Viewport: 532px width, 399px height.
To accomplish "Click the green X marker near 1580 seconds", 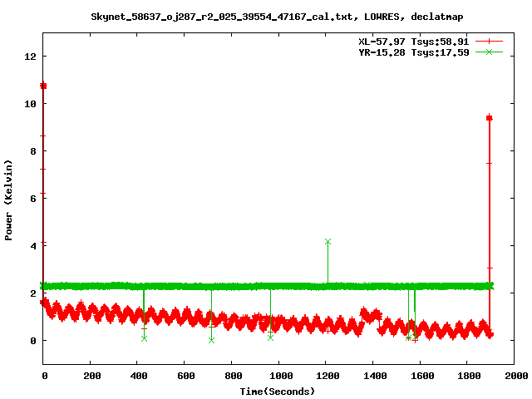I will click(x=415, y=337).
